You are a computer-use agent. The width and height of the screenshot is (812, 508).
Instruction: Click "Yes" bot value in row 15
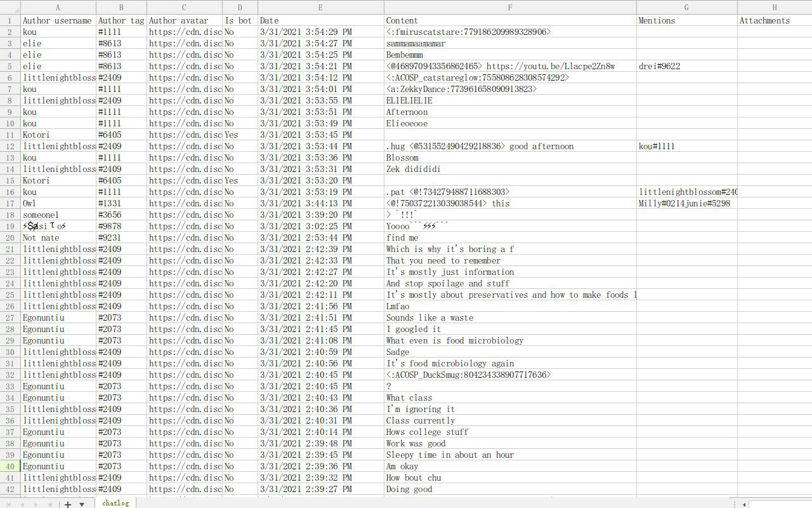click(240, 180)
